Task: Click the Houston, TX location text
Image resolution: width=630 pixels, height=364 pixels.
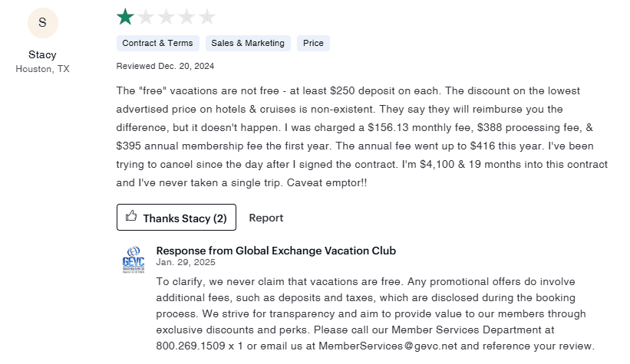Action: point(42,69)
